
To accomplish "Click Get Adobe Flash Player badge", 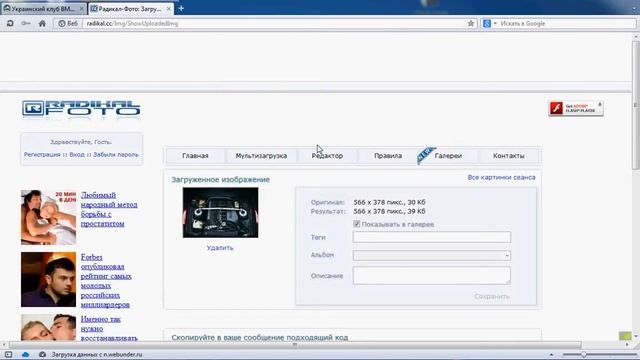I will [576, 109].
